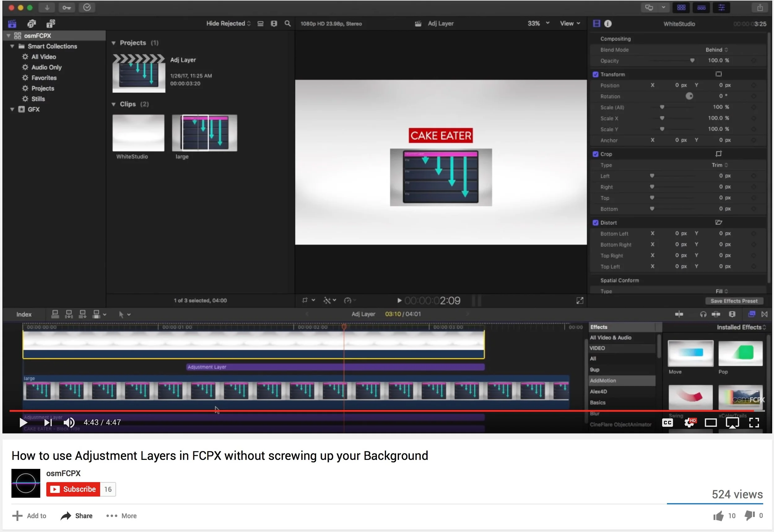
Task: Click the background tasks checkmark icon
Action: click(x=87, y=7)
